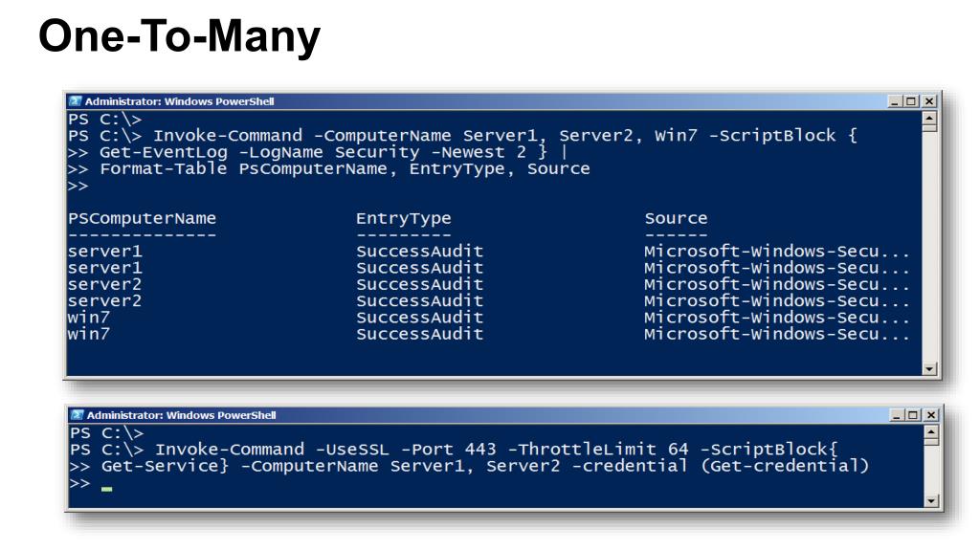The width and height of the screenshot is (980, 551).
Task: Close the lower PowerShell window
Action: click(x=931, y=415)
